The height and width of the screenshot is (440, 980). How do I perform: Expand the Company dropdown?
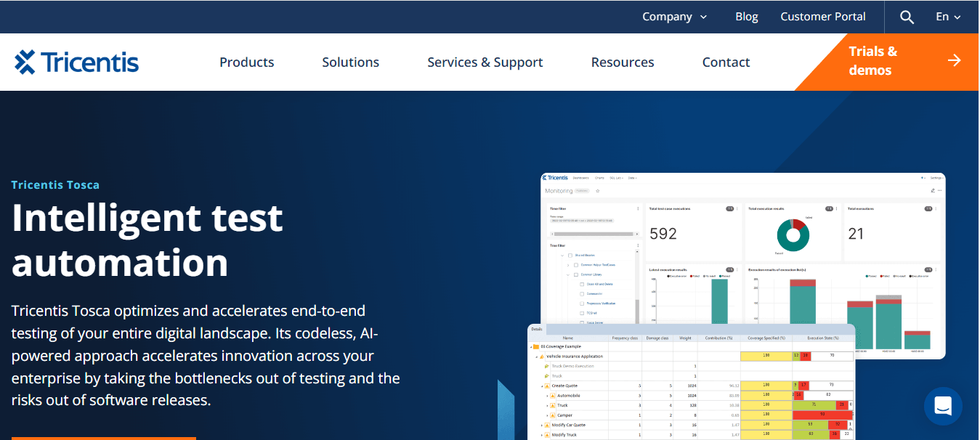(x=674, y=17)
